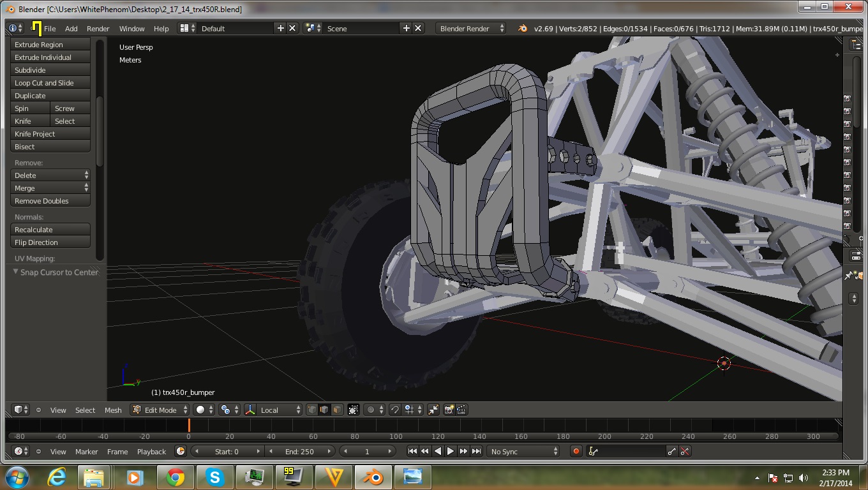Image resolution: width=868 pixels, height=490 pixels.
Task: Open the Merge options dropdown
Action: pyautogui.click(x=50, y=188)
